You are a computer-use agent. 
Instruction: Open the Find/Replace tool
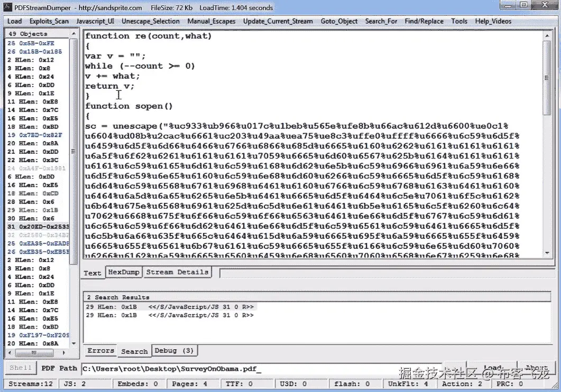(424, 21)
